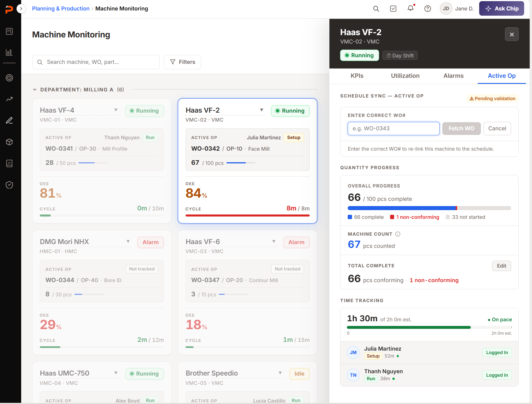Viewport: 532px width, 404px height.
Task: Cancel the WO re-link
Action: pyautogui.click(x=497, y=129)
